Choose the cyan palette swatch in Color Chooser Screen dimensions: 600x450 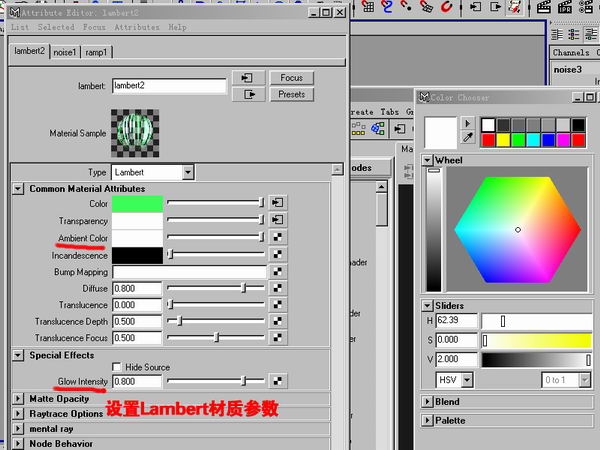pyautogui.click(x=533, y=140)
